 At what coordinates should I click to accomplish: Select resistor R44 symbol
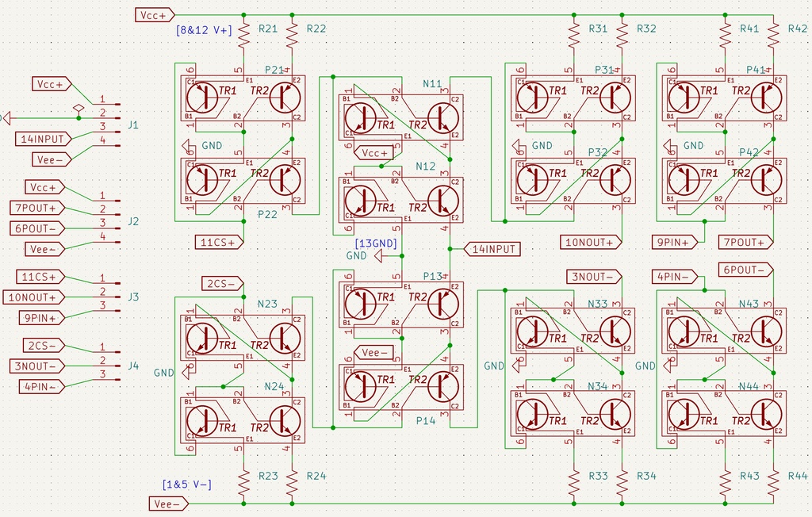click(x=773, y=482)
